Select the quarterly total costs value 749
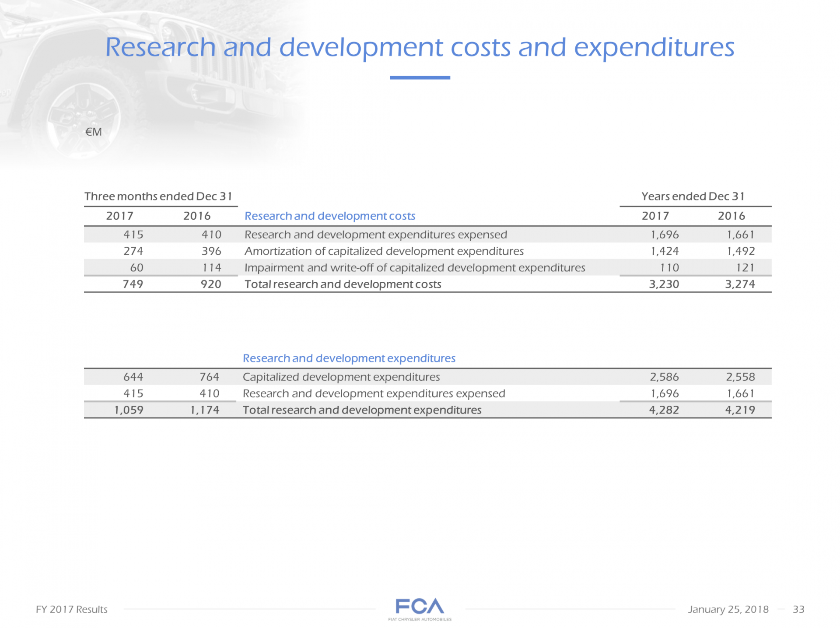 133,284
